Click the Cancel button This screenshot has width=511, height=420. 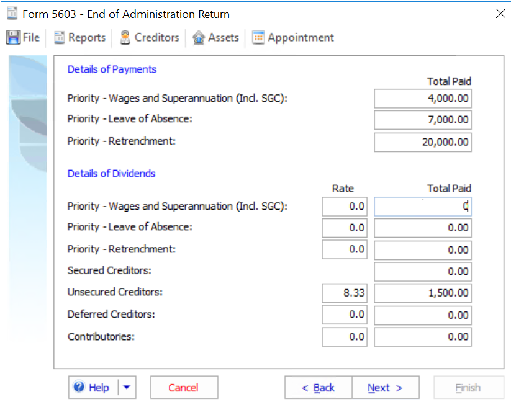point(184,387)
